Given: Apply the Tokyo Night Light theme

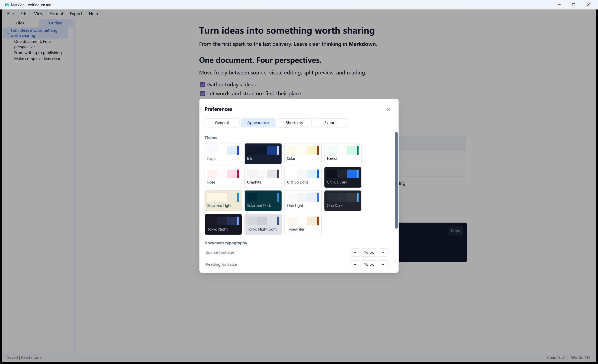Looking at the screenshot, I should (x=263, y=224).
